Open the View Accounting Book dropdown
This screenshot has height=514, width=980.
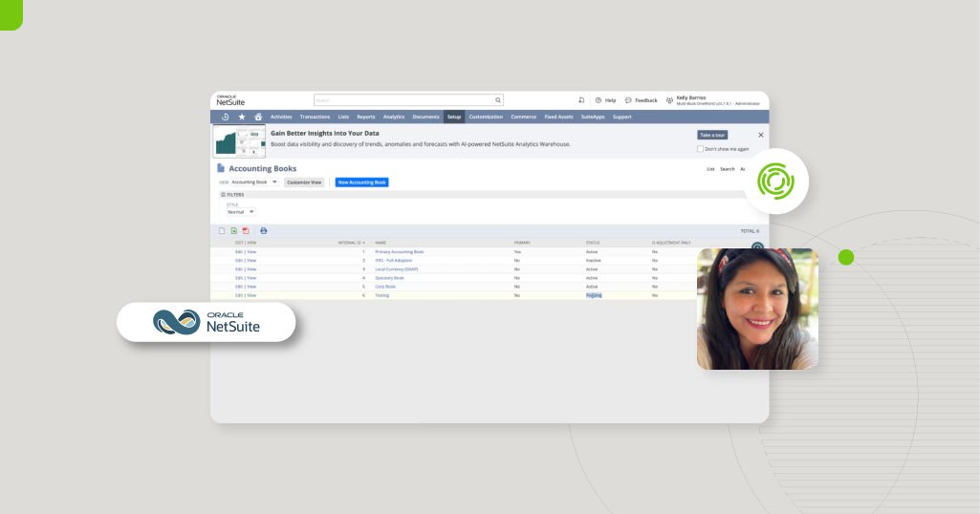[254, 182]
